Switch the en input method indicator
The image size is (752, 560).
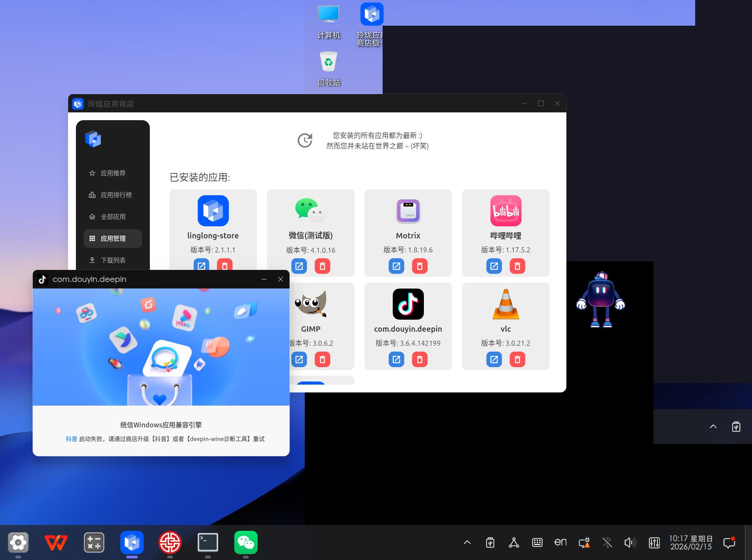pos(560,542)
